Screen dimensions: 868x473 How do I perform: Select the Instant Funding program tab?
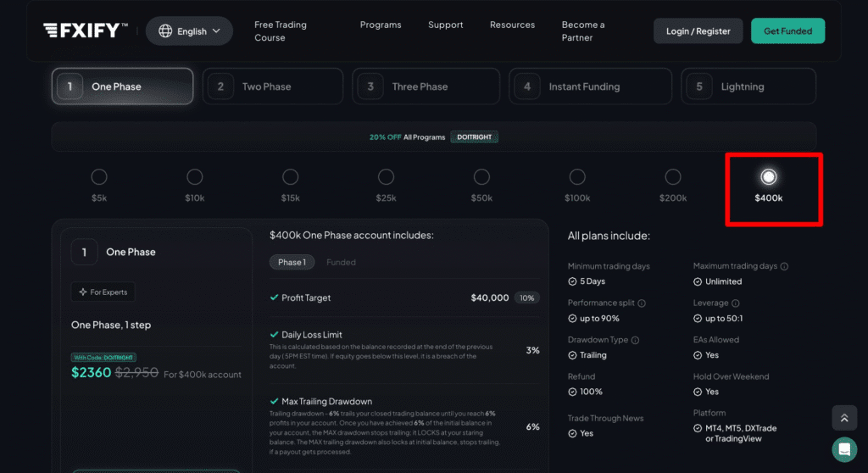590,86
